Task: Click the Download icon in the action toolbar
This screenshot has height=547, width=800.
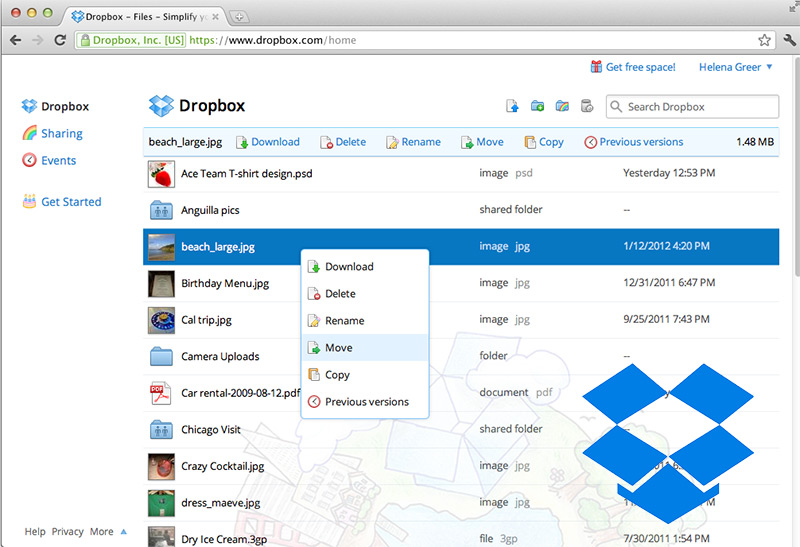Action: (x=242, y=142)
